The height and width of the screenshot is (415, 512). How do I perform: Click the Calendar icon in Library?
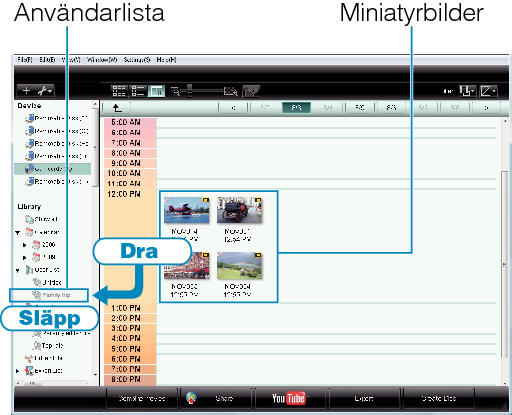click(x=29, y=232)
